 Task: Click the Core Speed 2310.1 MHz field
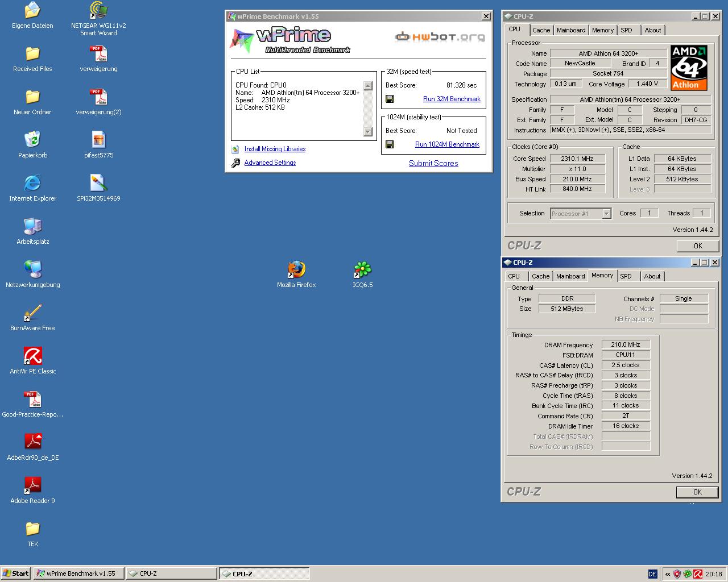(x=577, y=159)
